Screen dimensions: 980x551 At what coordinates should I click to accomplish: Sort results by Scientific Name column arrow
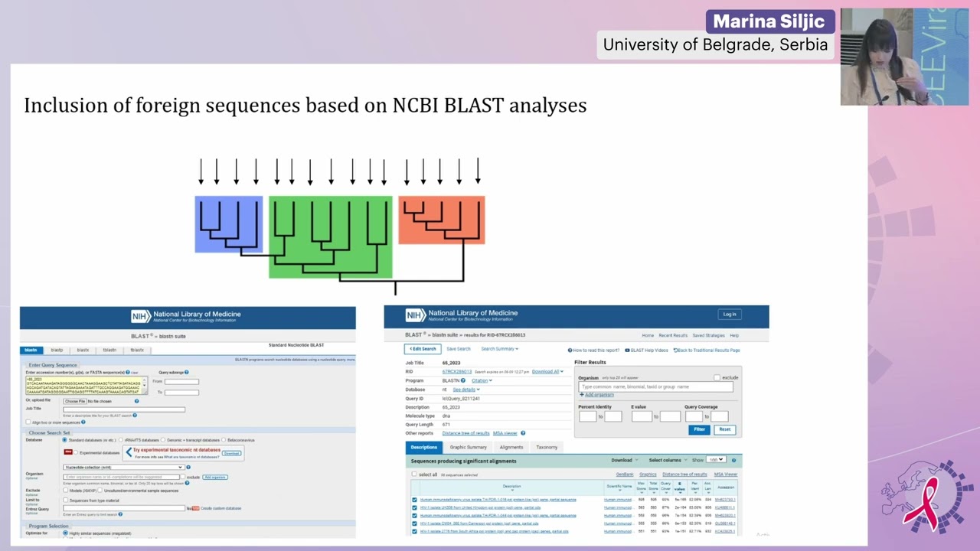click(x=619, y=491)
